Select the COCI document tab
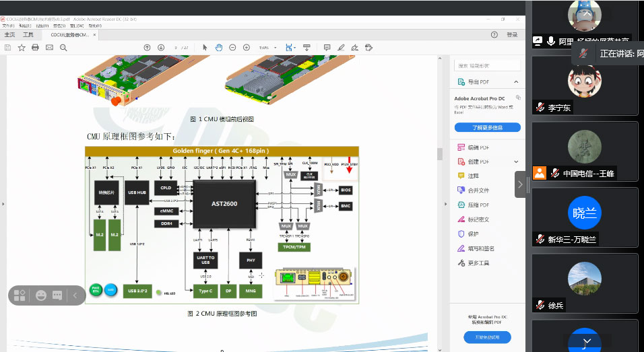The width and height of the screenshot is (644, 352). pyautogui.click(x=69, y=35)
